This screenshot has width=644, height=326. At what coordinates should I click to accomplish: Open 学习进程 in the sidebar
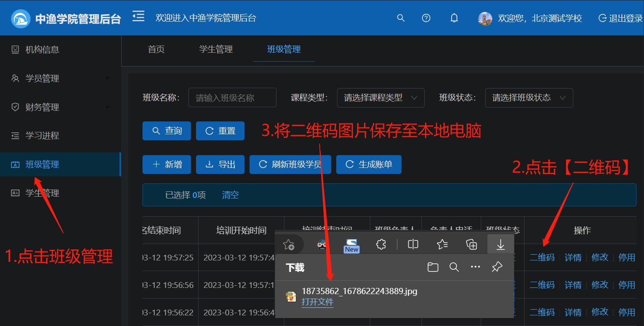click(x=61, y=136)
